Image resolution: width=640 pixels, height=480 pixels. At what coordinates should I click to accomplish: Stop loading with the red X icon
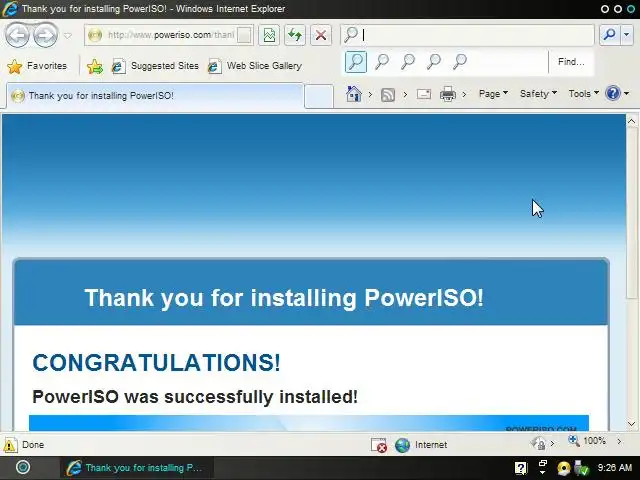[321, 35]
